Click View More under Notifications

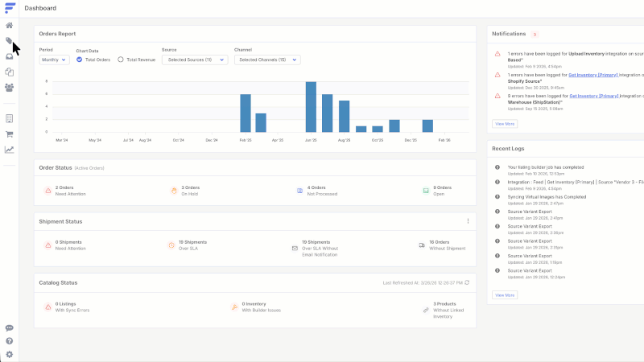point(505,124)
